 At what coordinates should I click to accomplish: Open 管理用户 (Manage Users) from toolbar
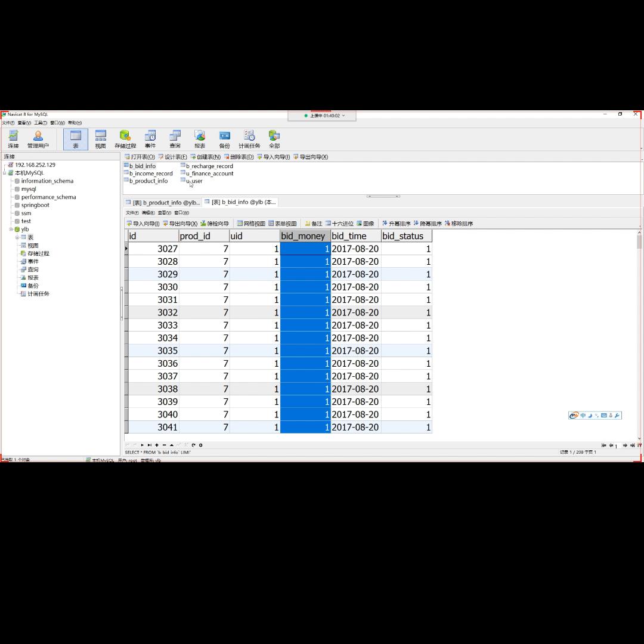tap(38, 140)
